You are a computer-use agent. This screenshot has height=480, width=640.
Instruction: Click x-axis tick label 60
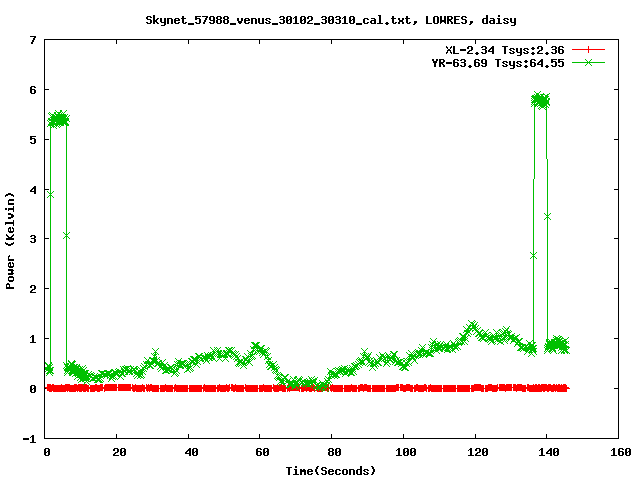point(262,452)
